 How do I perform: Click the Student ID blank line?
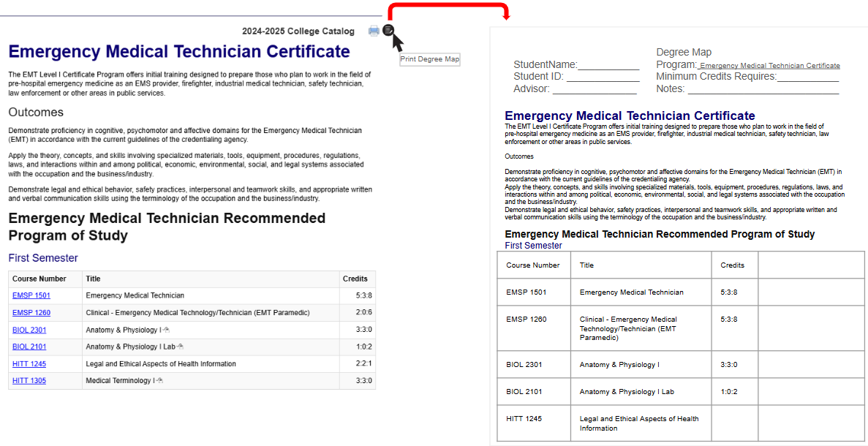tap(603, 77)
